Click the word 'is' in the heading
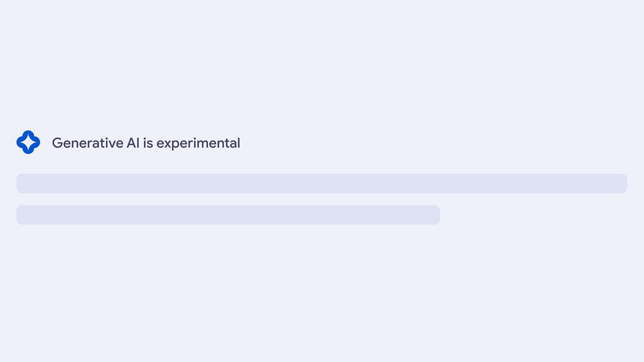The width and height of the screenshot is (644, 362). [x=148, y=143]
